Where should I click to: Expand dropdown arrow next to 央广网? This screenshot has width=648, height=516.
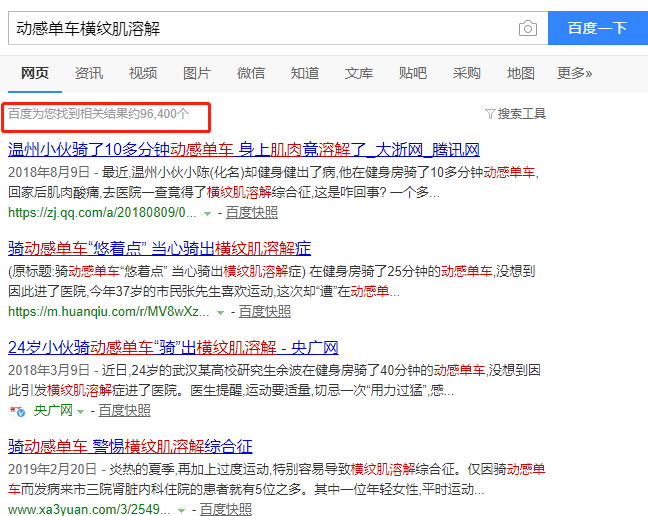pos(81,411)
